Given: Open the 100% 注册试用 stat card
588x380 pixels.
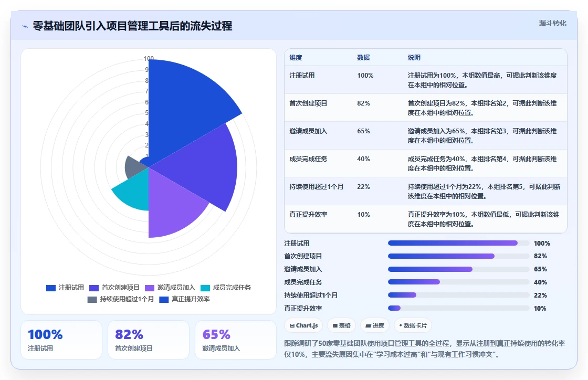Looking at the screenshot, I should pos(61,340).
